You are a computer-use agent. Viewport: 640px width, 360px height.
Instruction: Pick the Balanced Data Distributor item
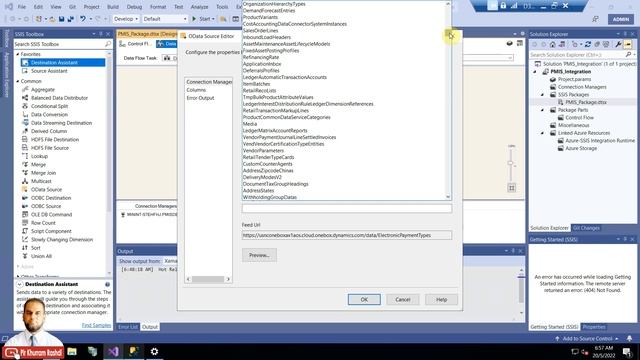click(x=59, y=98)
